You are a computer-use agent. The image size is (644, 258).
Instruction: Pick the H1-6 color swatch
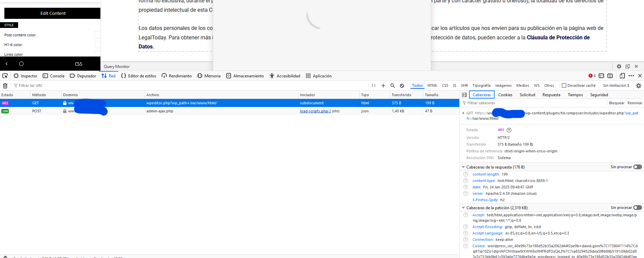pyautogui.click(x=97, y=45)
